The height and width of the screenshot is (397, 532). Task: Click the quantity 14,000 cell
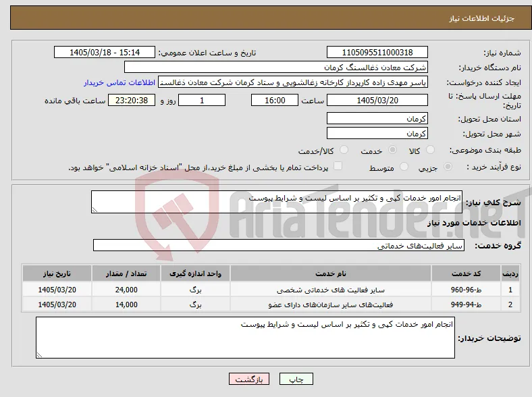tap(126, 305)
